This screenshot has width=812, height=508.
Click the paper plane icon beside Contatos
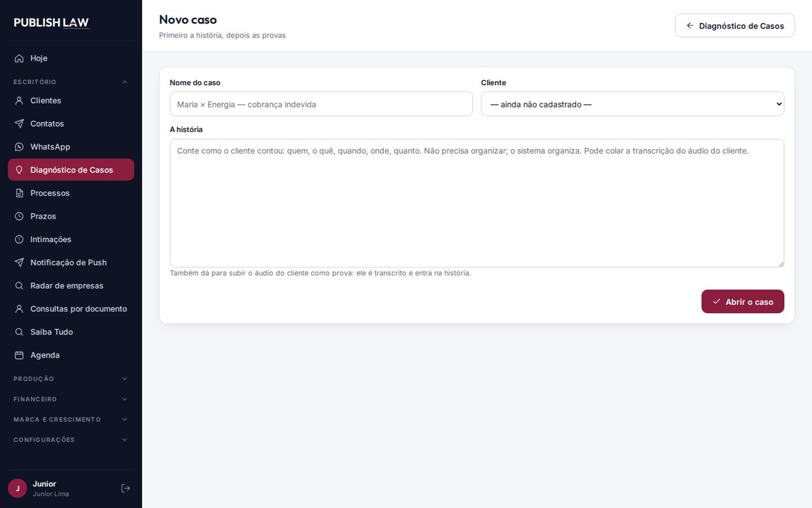point(19,124)
